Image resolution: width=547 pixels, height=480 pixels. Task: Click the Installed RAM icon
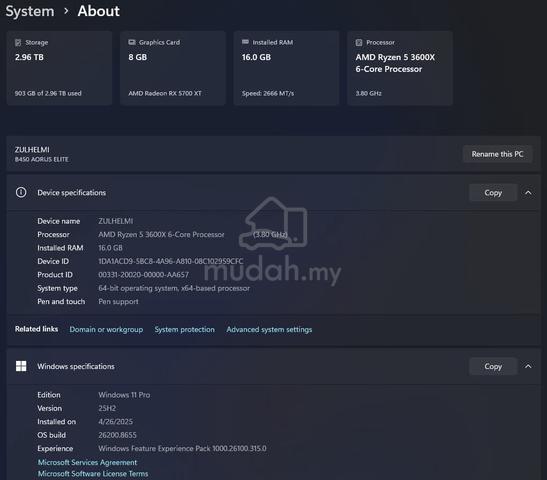tap(245, 42)
